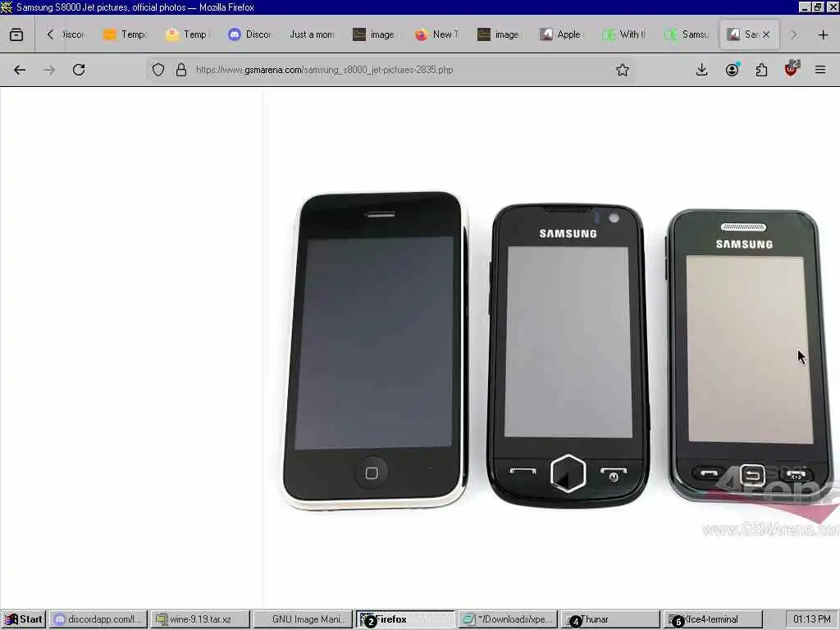
Task: Go back to the previous page
Action: (20, 70)
